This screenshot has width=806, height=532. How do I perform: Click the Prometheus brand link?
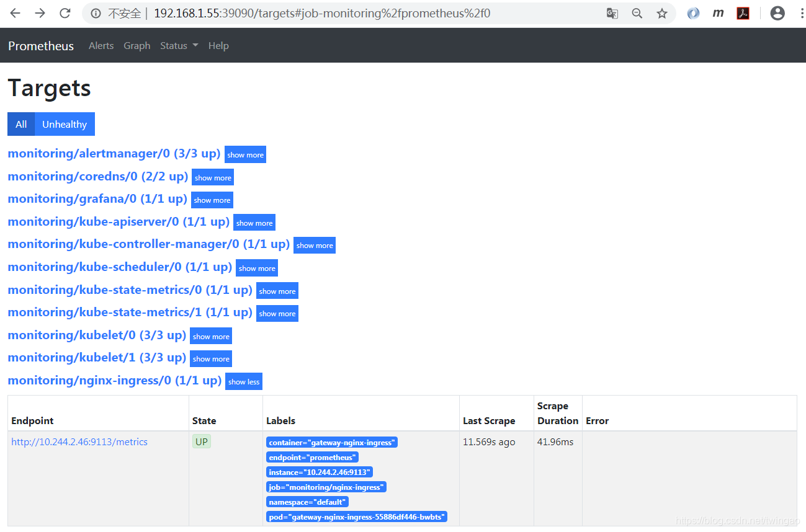(41, 46)
